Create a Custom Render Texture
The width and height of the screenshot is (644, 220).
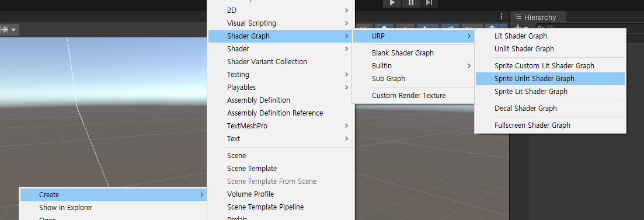[x=413, y=96]
